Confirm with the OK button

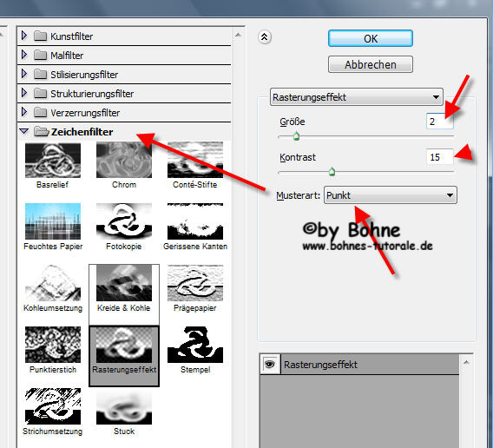pyautogui.click(x=371, y=39)
